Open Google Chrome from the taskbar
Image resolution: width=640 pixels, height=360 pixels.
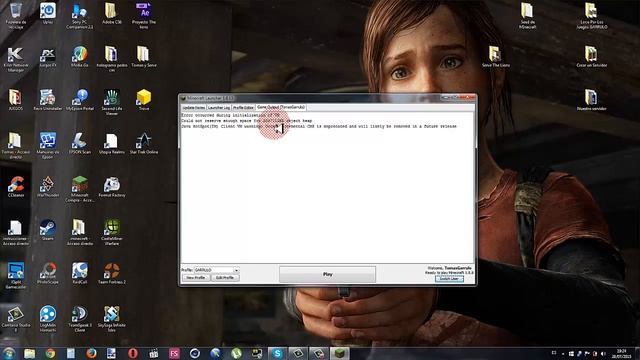[50, 353]
